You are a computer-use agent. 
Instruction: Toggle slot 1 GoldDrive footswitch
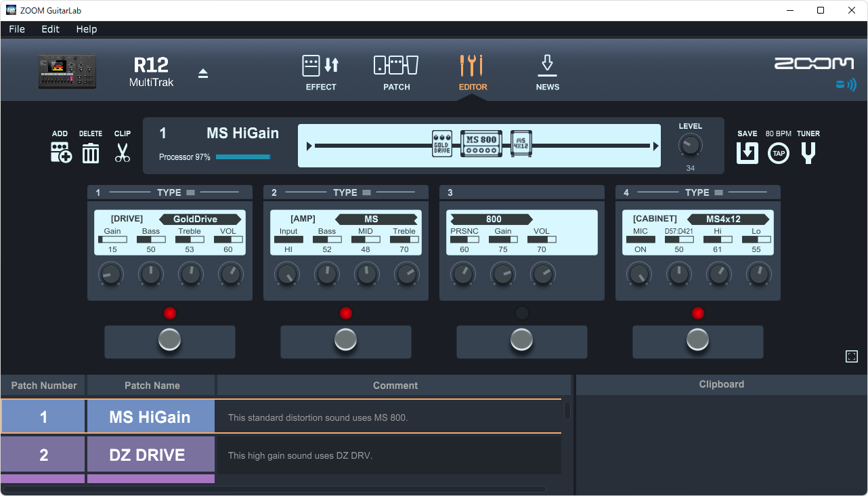click(x=170, y=340)
